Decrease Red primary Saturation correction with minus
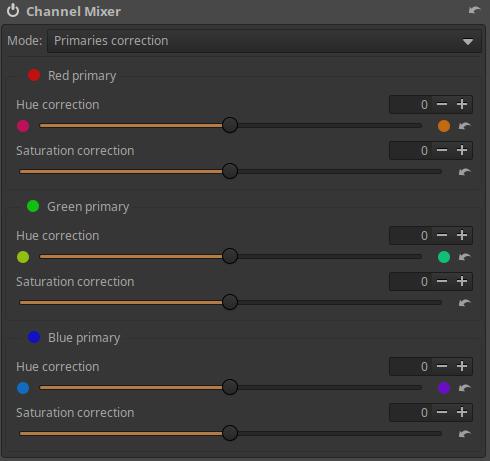Viewport: 490px width, 461px height. [x=442, y=150]
